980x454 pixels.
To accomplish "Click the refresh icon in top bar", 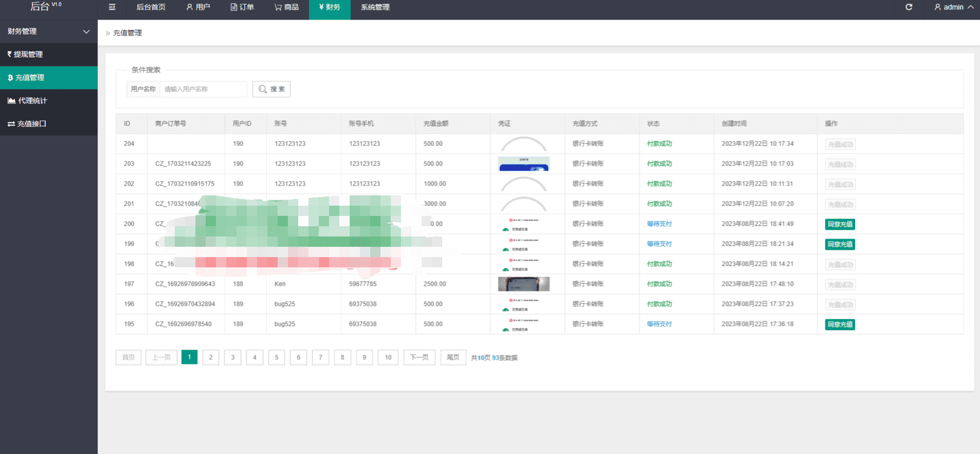I will point(909,7).
